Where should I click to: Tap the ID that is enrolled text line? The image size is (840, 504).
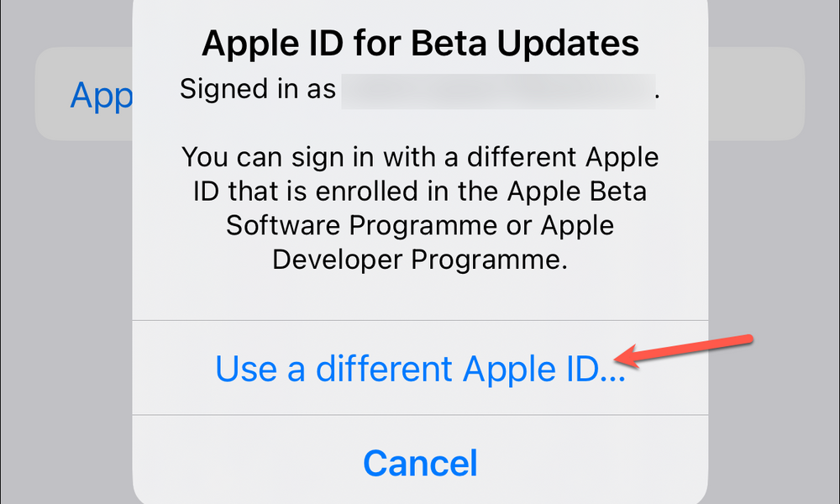[x=420, y=192]
